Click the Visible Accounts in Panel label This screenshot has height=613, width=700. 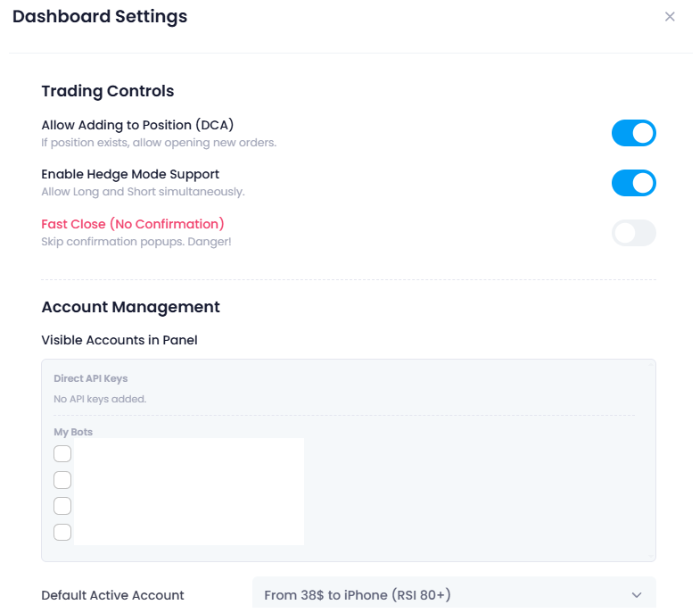click(x=119, y=340)
